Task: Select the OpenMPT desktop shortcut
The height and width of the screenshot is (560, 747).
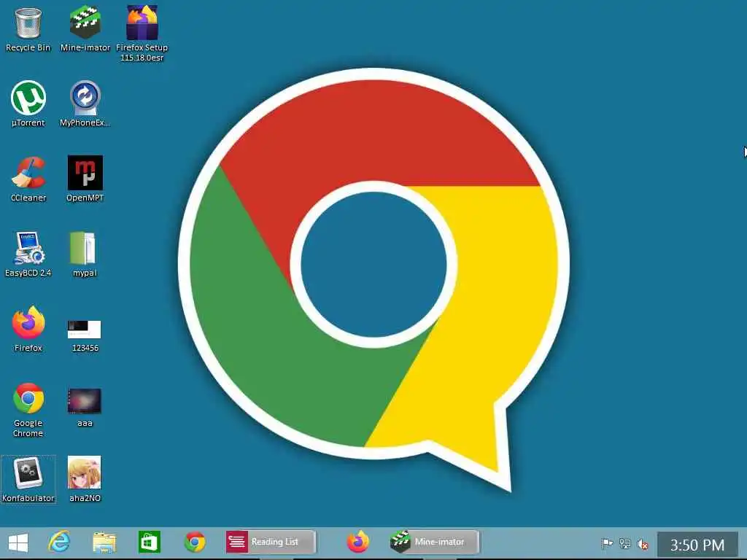Action: (x=85, y=179)
